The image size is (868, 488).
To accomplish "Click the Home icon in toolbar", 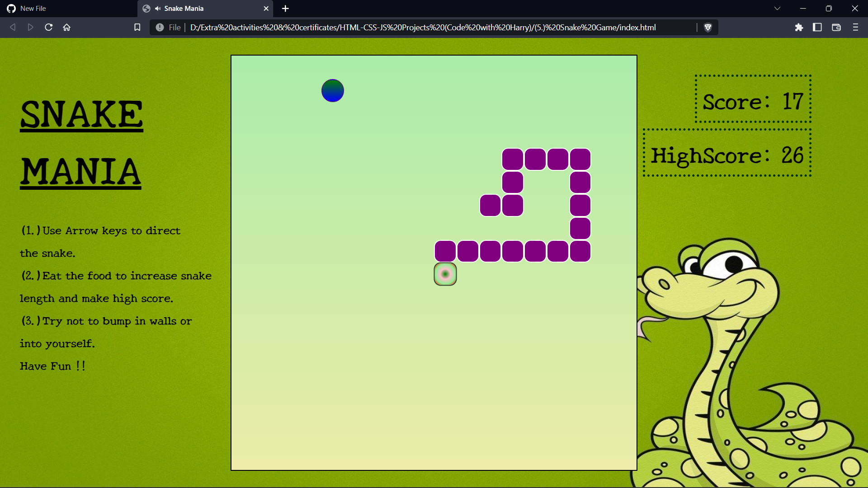I will point(66,27).
